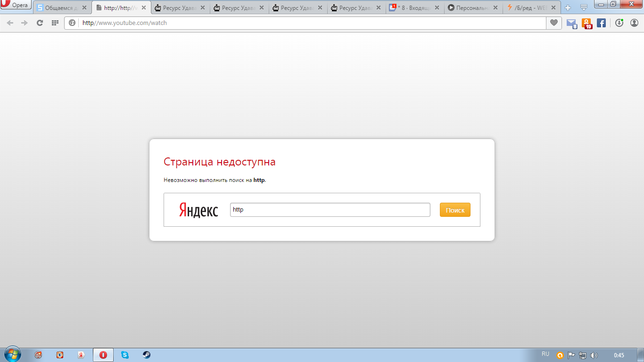The height and width of the screenshot is (362, 644).
Task: Open the downloads icon in toolbar
Action: tap(619, 23)
